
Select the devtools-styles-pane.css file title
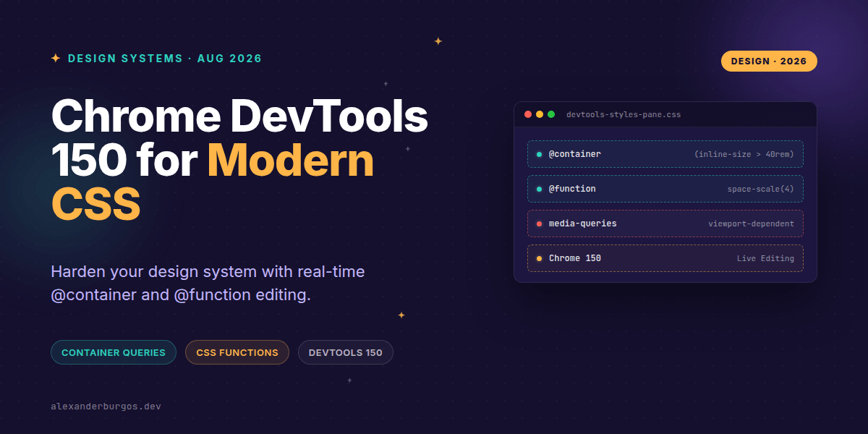[624, 114]
